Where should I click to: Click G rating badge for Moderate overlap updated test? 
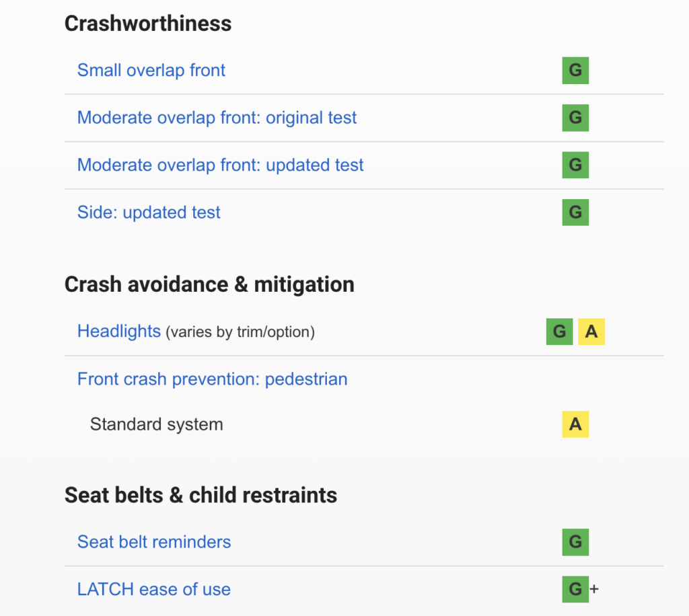tap(575, 165)
